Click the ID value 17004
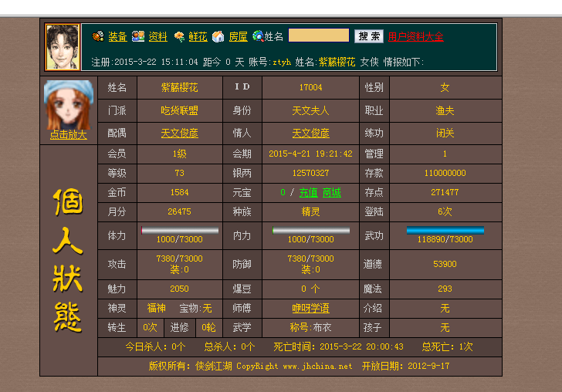The image size is (562, 392). pyautogui.click(x=310, y=87)
